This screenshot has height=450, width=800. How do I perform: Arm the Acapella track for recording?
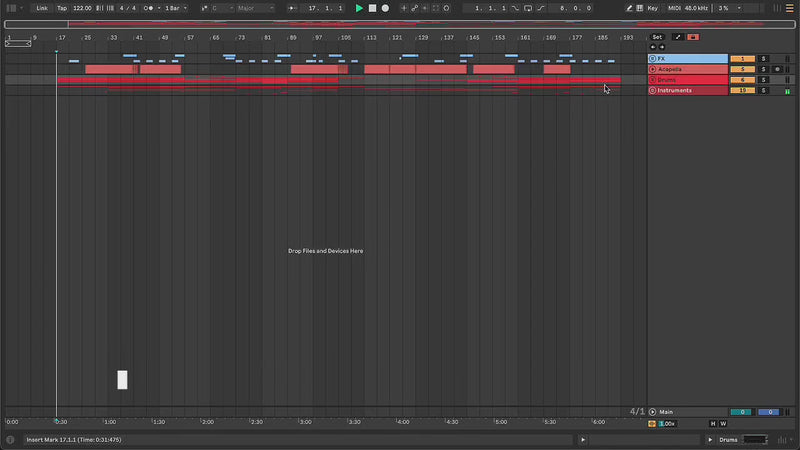pyautogui.click(x=777, y=69)
